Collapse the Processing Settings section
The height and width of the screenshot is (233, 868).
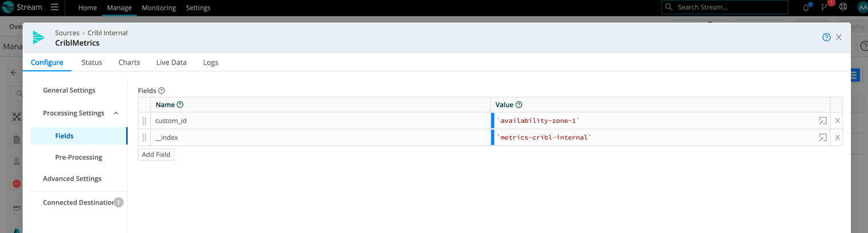(116, 114)
